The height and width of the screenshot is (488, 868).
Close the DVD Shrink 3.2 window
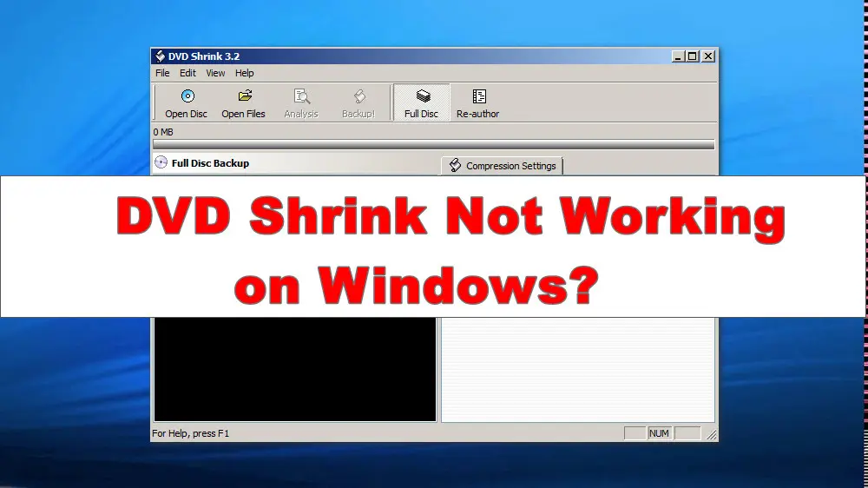708,56
